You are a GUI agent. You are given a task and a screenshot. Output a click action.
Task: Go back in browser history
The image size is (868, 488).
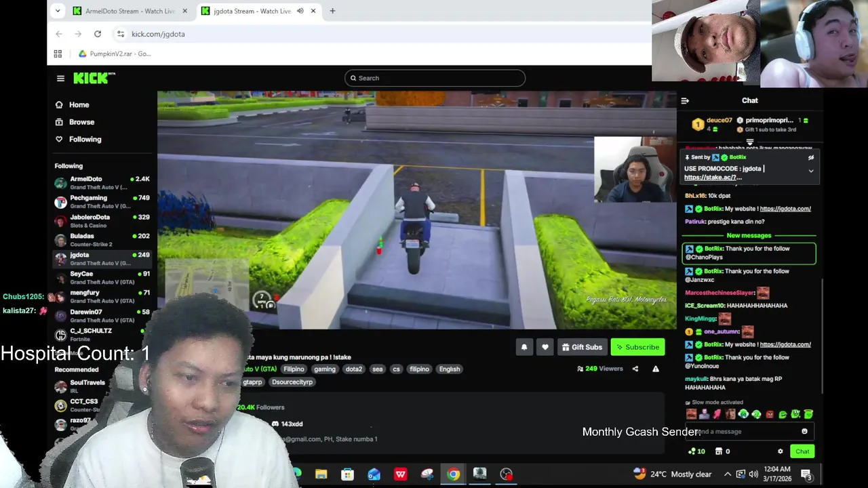coord(59,34)
